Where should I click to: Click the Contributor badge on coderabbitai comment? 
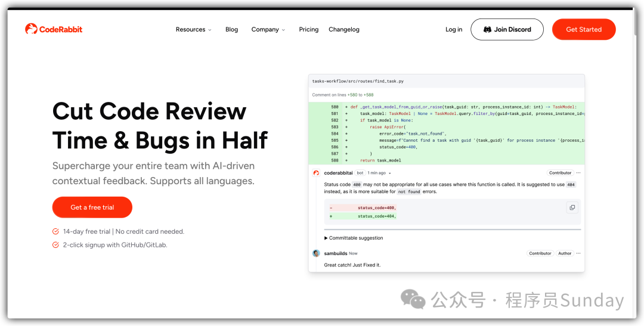tap(560, 173)
